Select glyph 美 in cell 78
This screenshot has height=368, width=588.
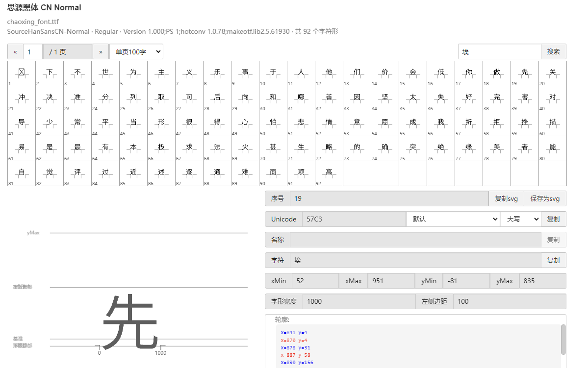496,149
